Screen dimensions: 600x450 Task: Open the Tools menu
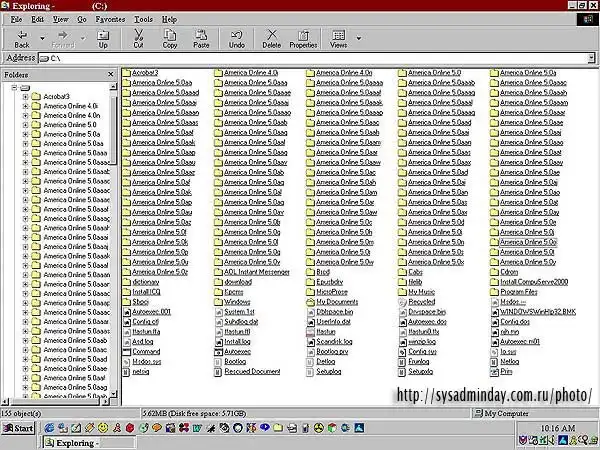pyautogui.click(x=144, y=19)
